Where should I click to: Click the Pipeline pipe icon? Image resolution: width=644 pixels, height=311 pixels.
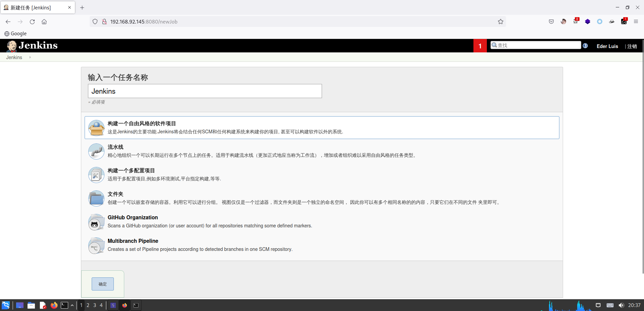[x=96, y=151]
